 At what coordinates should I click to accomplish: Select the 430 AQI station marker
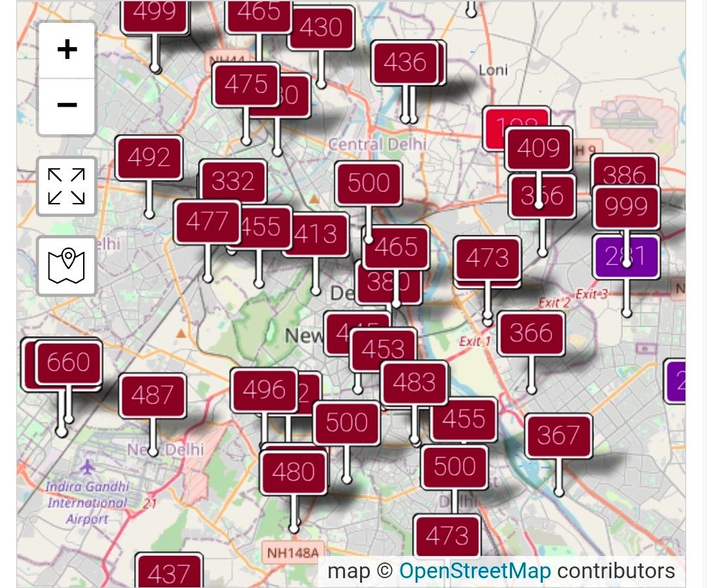click(x=321, y=28)
